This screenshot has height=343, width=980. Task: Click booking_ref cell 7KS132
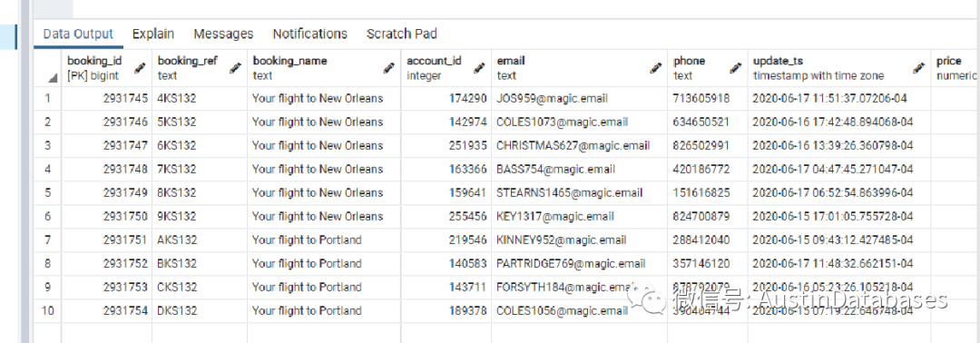(200, 170)
